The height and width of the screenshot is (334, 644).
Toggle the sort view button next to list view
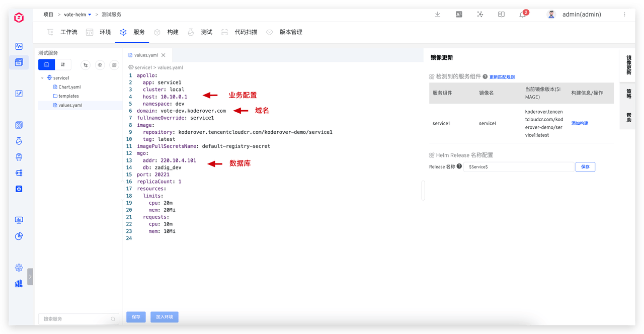pyautogui.click(x=63, y=64)
